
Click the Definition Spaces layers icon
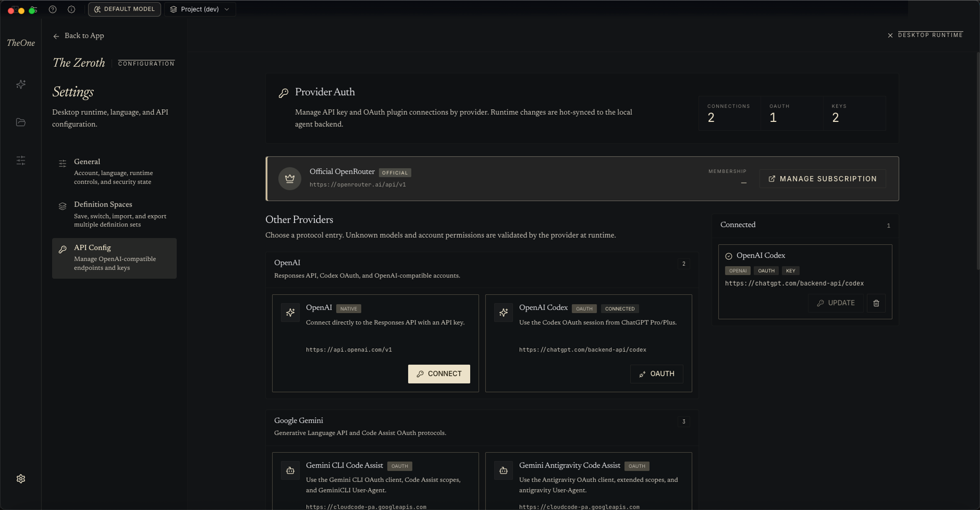(63, 207)
